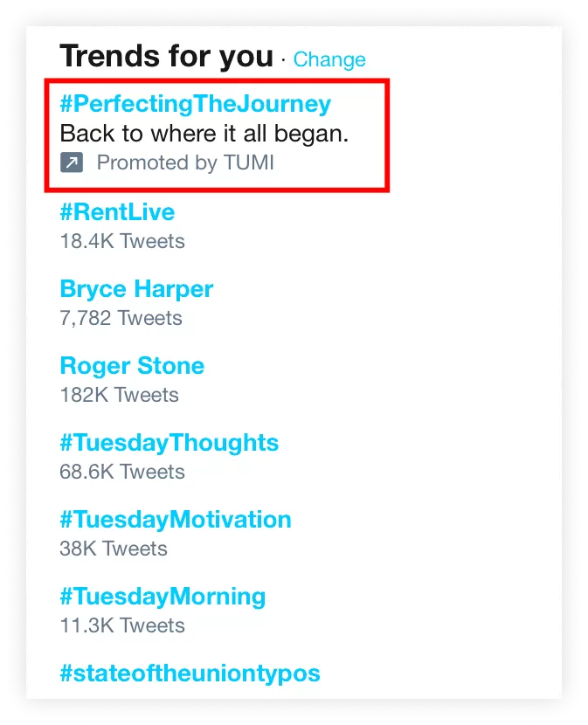This screenshot has width=588, height=725.
Task: Click the promoted arrow icon
Action: pos(72,162)
